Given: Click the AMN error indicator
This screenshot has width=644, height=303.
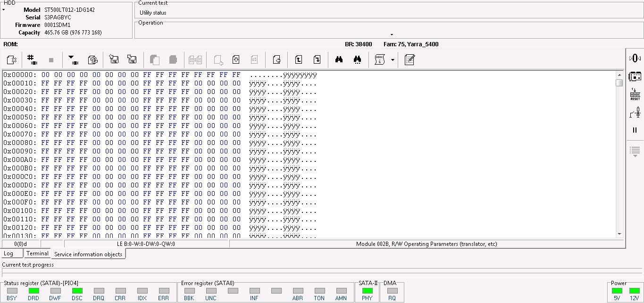Looking at the screenshot, I should (341, 291).
